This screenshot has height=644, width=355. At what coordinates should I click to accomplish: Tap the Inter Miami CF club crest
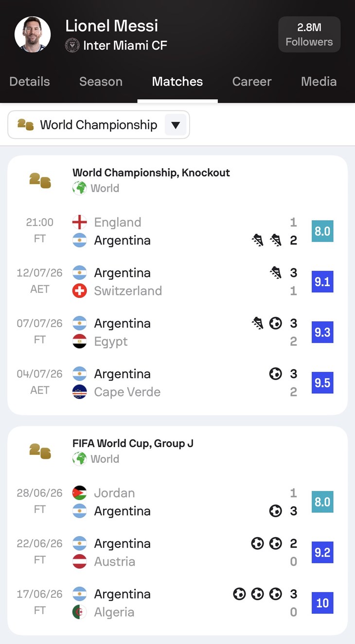coord(72,46)
